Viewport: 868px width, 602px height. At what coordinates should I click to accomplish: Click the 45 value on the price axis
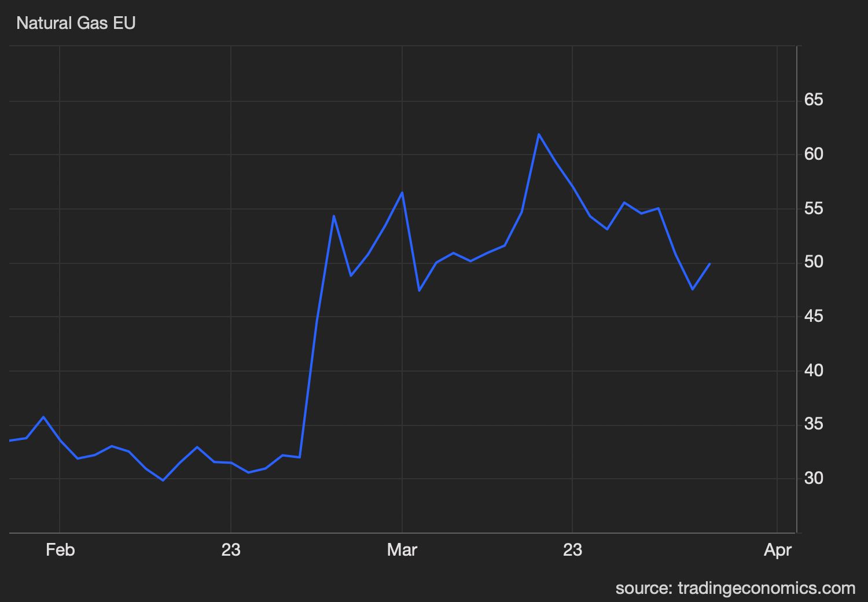click(x=813, y=316)
